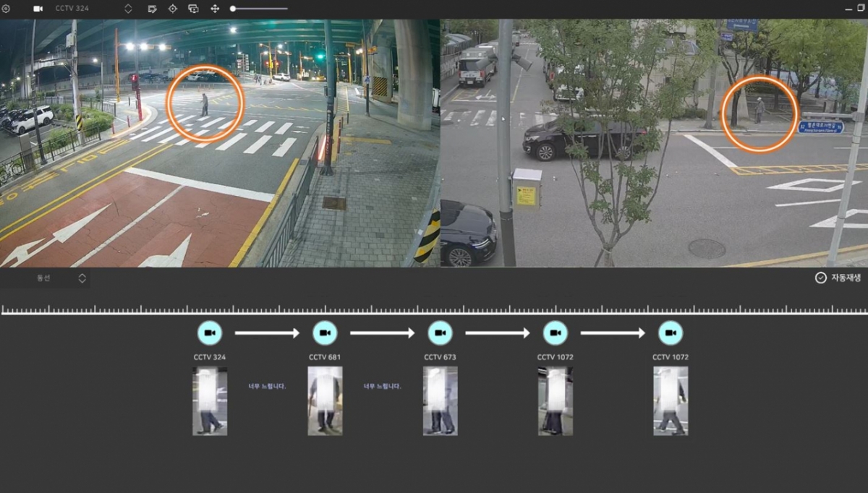Select person thumbnail under CCTV 673
868x493 pixels.
pos(440,400)
